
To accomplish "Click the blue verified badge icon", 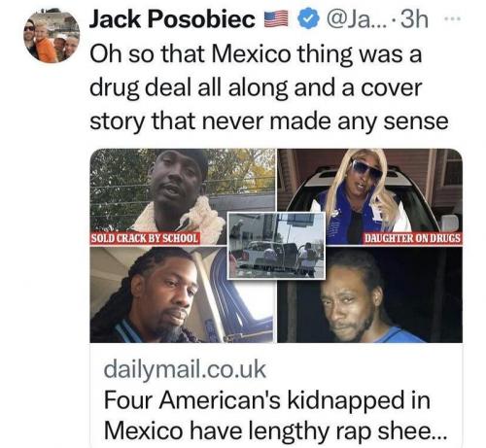I will pyautogui.click(x=307, y=18).
